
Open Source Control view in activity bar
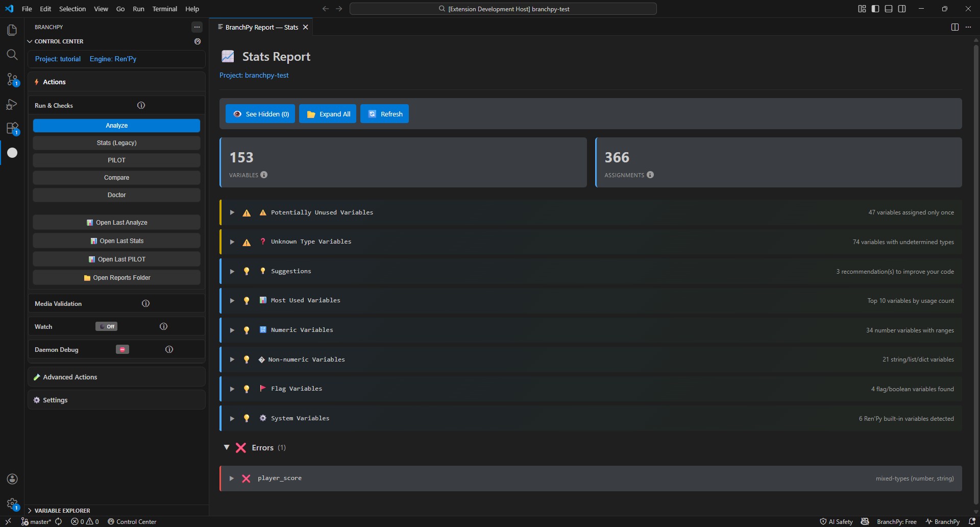(12, 79)
